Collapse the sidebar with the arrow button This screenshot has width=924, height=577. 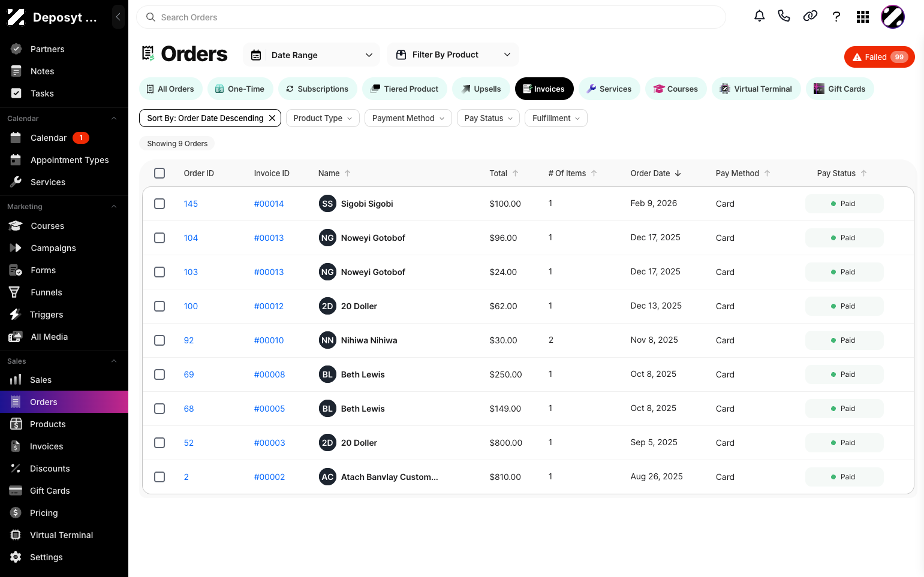(118, 17)
